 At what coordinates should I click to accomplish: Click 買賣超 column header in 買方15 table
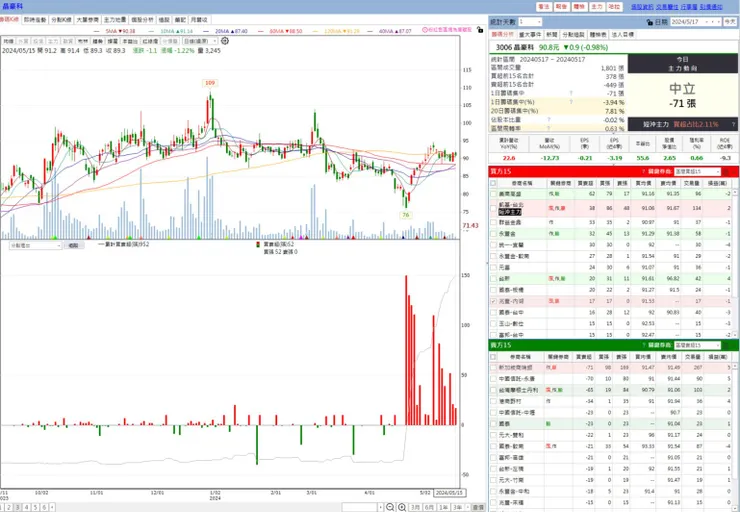click(585, 183)
